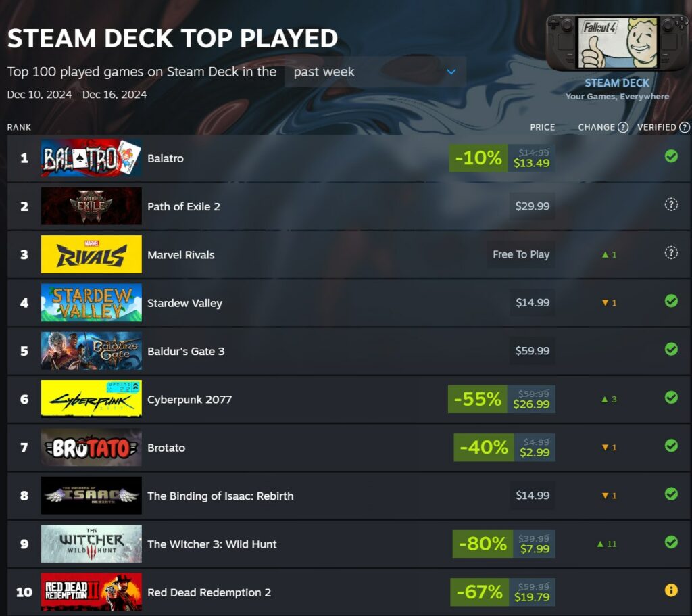Click The Witcher 3's verified checkmark icon

(671, 542)
